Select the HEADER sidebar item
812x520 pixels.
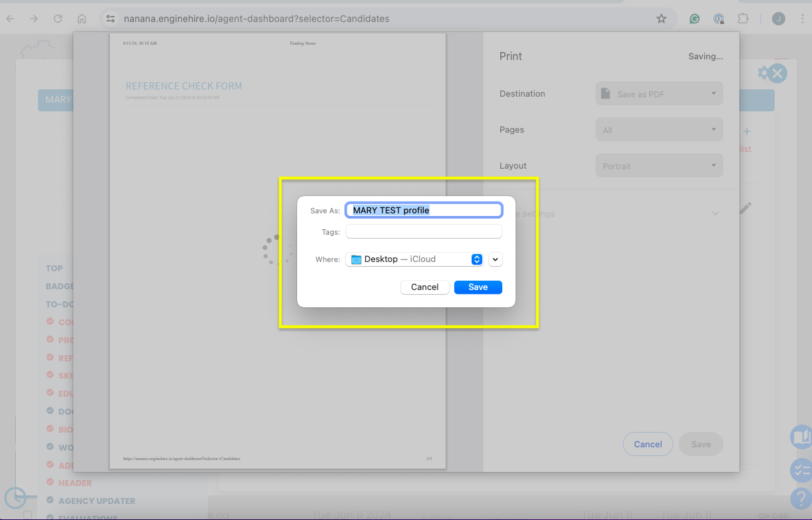[x=75, y=483]
